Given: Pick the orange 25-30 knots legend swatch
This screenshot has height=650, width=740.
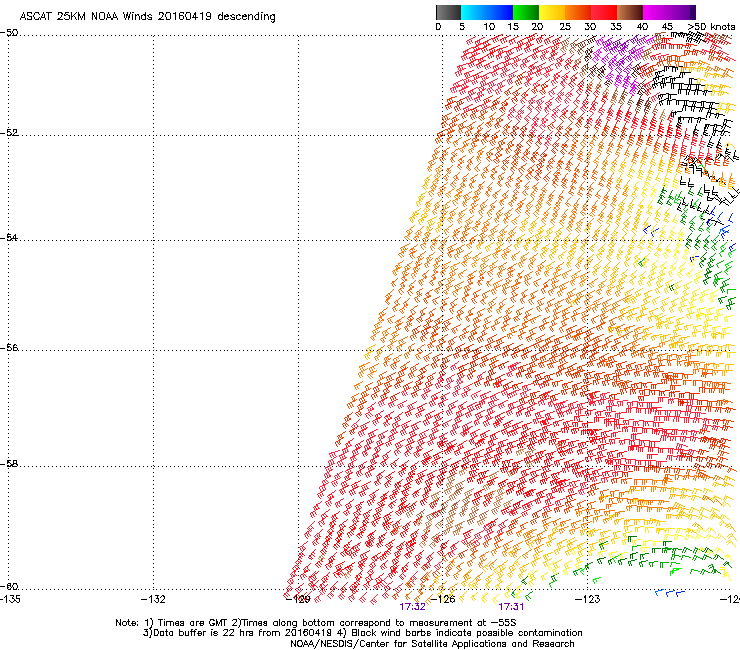Looking at the screenshot, I should [578, 12].
